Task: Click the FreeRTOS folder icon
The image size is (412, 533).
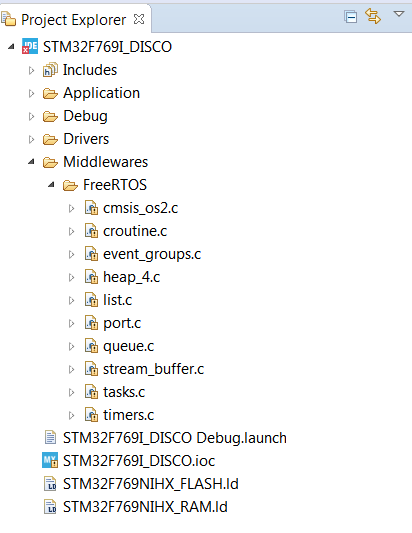Action: click(70, 185)
